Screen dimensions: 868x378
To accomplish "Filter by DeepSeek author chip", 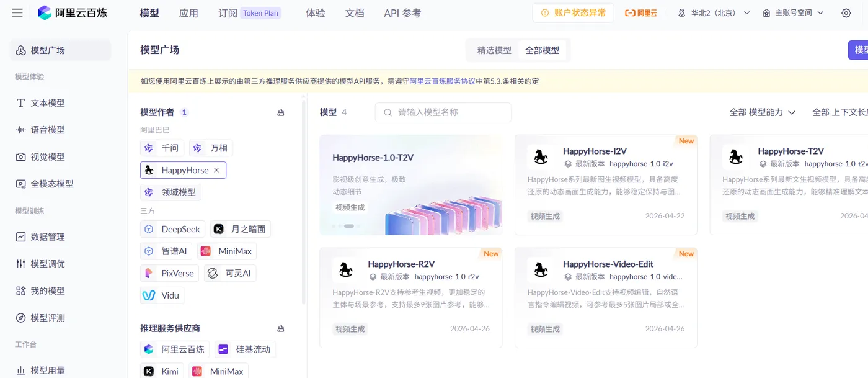I will pyautogui.click(x=172, y=229).
